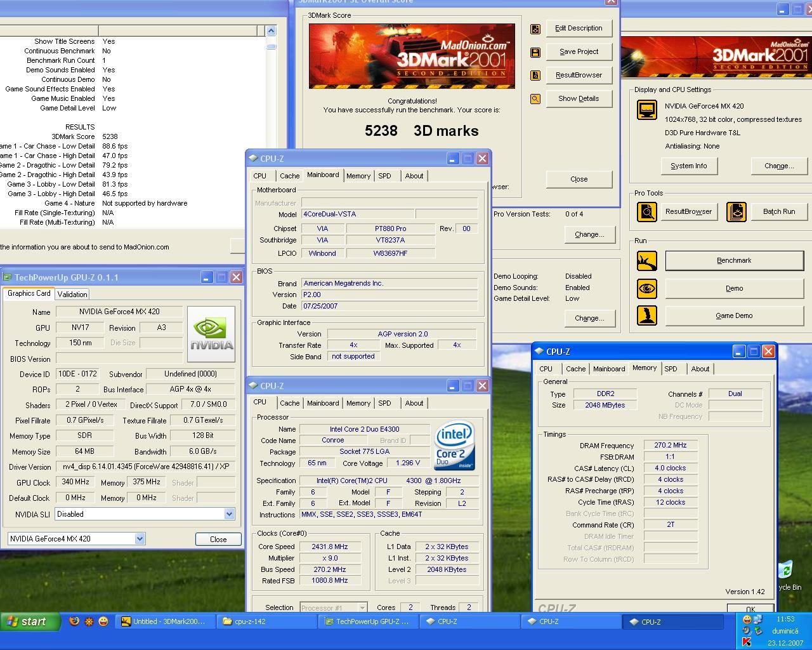Click the Pro Tools ResultBrowser magnifier icon

pos(646,211)
